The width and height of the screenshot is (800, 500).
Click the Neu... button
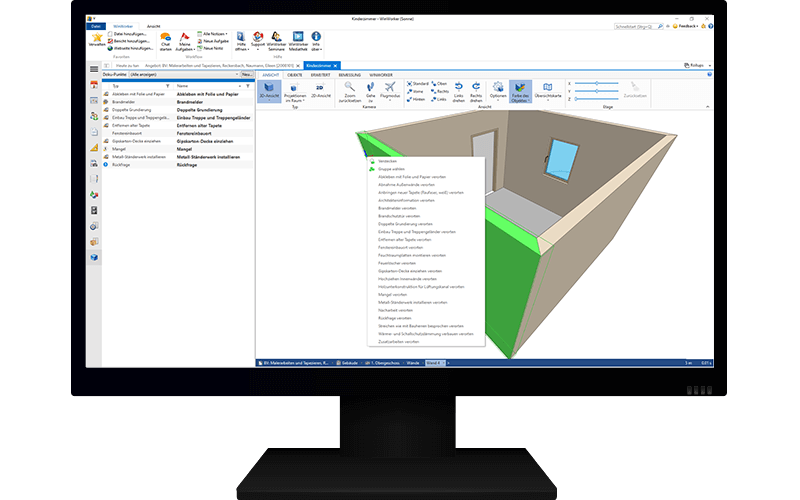(246, 75)
